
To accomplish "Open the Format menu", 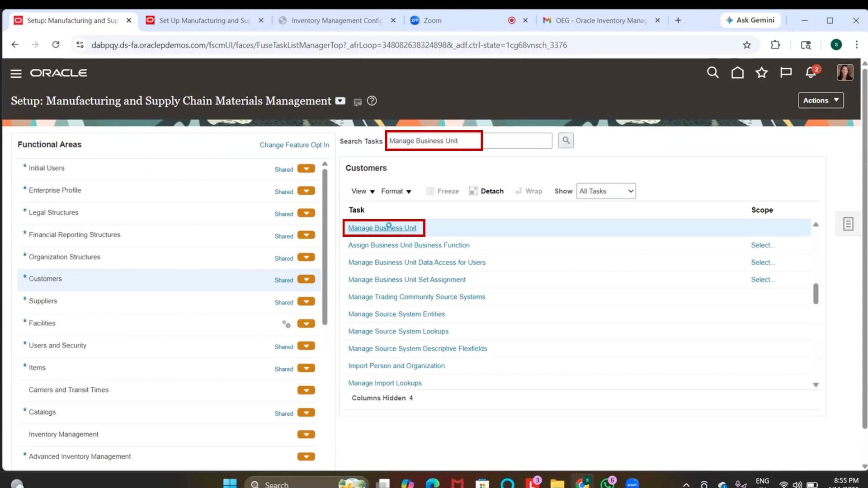I will click(396, 191).
